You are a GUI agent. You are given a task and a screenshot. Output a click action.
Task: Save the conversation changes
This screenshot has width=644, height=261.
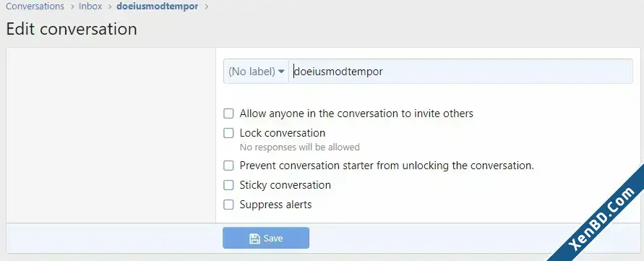coord(266,238)
